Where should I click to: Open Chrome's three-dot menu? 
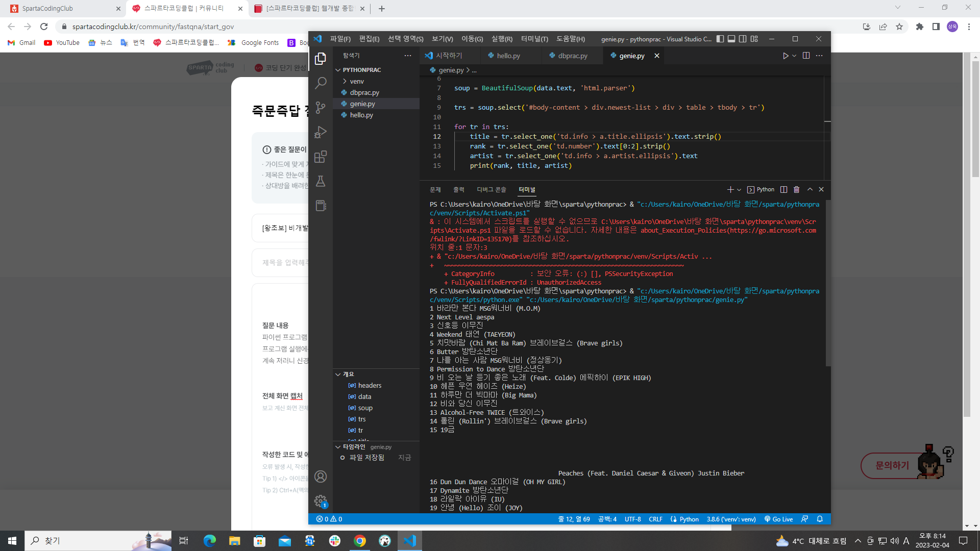pyautogui.click(x=969, y=27)
